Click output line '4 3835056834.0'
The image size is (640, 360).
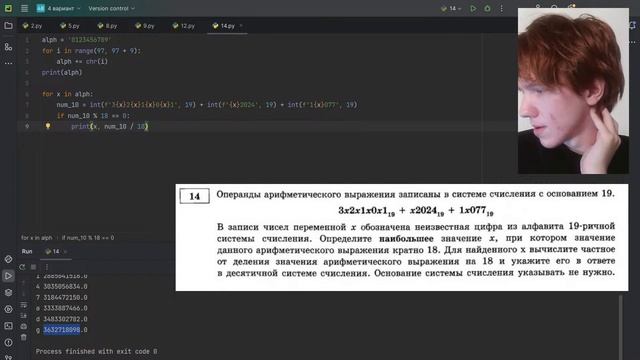click(62, 287)
